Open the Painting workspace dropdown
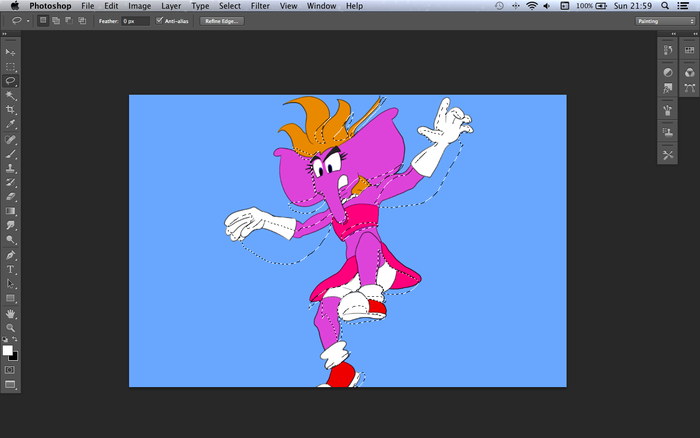 [x=664, y=20]
